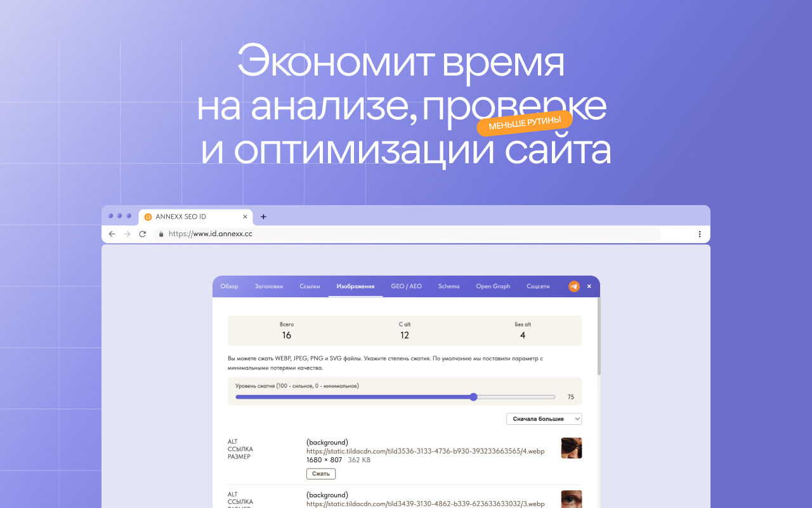
Task: Open the Schema tab
Action: 449,286
